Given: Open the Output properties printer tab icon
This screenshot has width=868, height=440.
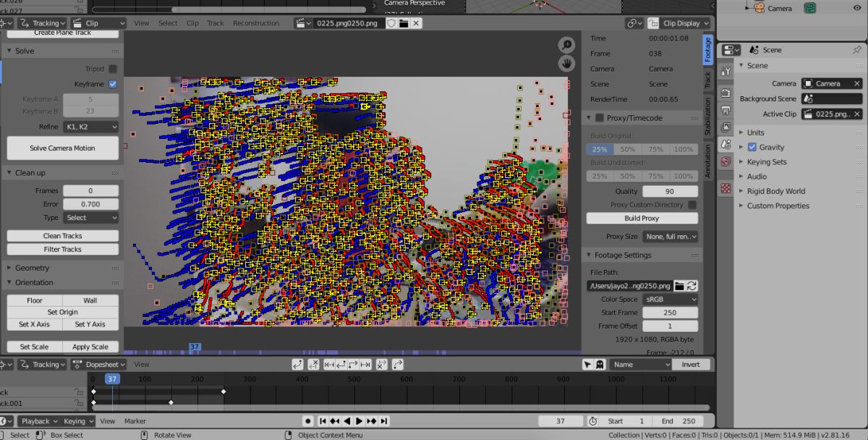Looking at the screenshot, I should [726, 110].
